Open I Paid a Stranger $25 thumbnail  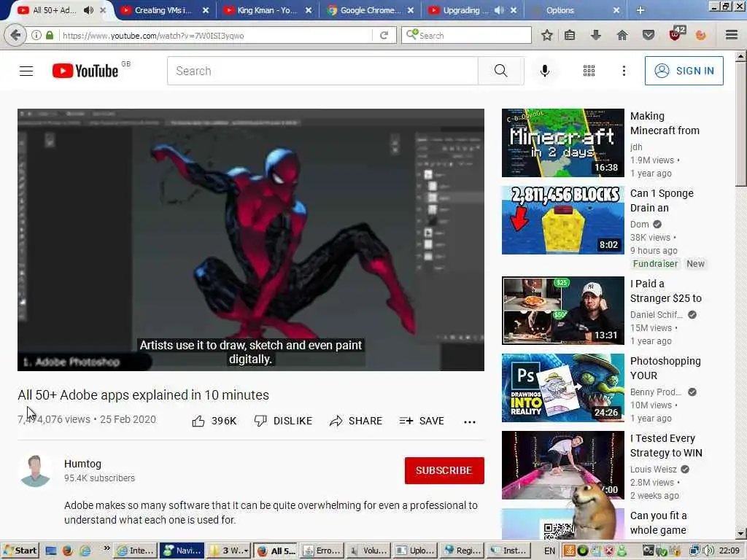tap(563, 311)
